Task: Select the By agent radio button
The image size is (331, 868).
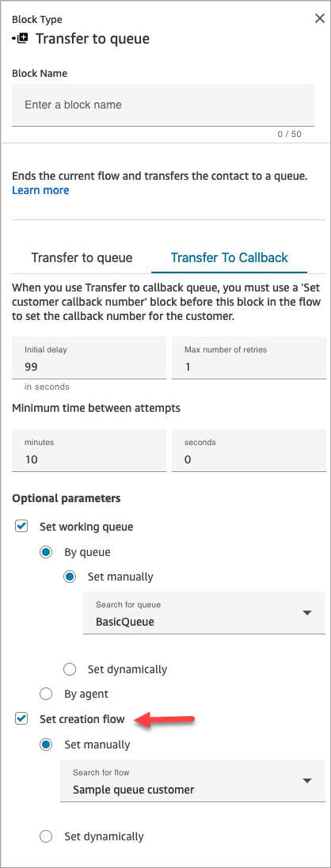Action: point(47,694)
